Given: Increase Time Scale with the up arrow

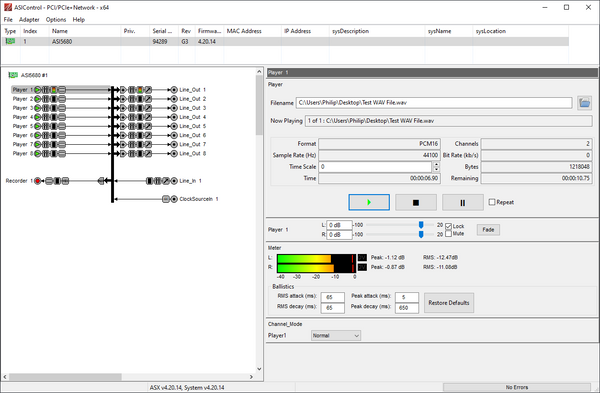Looking at the screenshot, I should [x=436, y=164].
